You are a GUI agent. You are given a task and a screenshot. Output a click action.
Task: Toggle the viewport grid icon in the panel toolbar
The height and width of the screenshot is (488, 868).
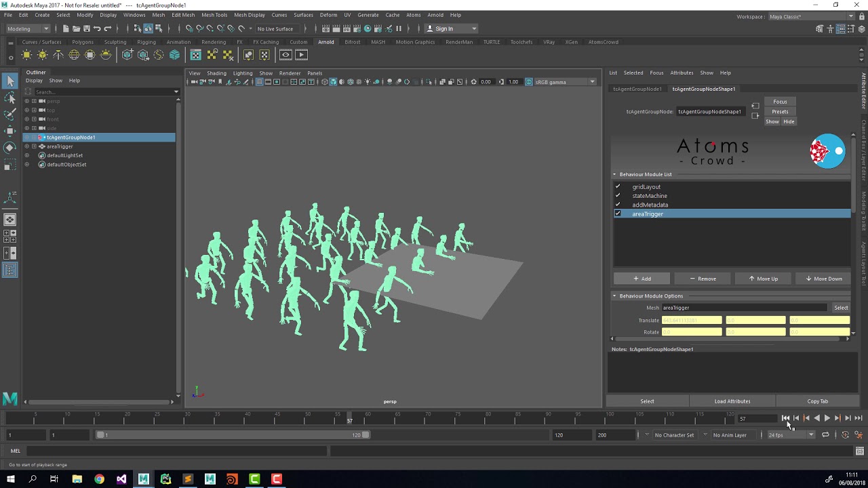click(x=259, y=82)
